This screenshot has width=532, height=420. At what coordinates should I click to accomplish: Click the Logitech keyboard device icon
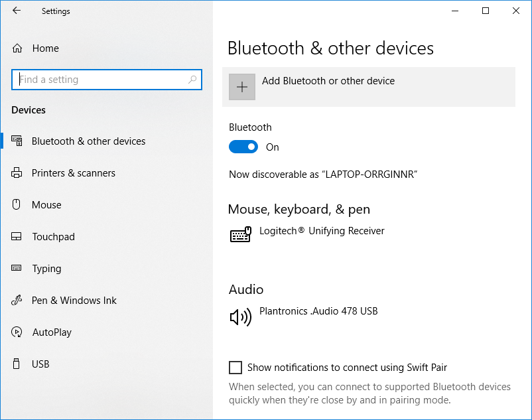[x=241, y=235]
